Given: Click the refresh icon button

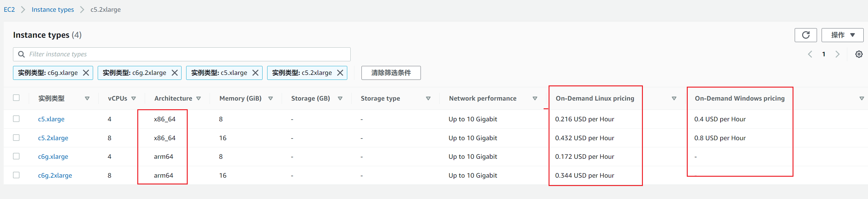Looking at the screenshot, I should (x=805, y=35).
